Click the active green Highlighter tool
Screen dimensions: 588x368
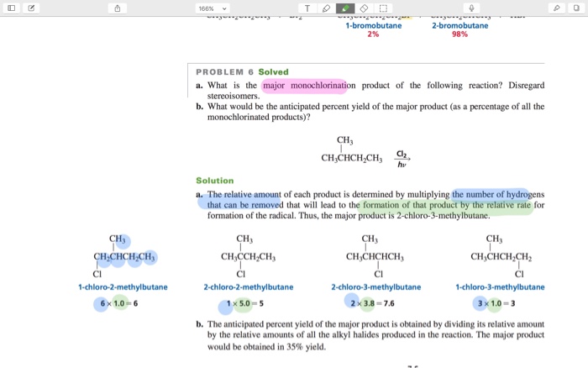point(345,8)
